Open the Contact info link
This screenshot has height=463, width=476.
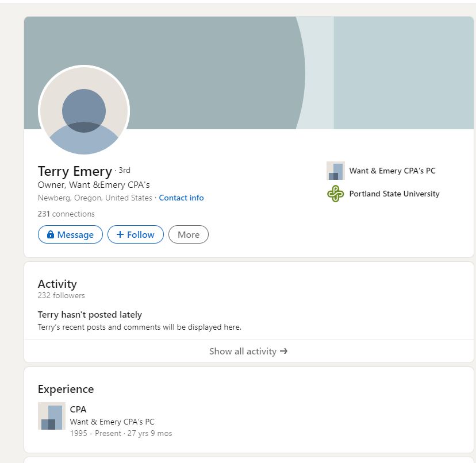pyautogui.click(x=181, y=198)
